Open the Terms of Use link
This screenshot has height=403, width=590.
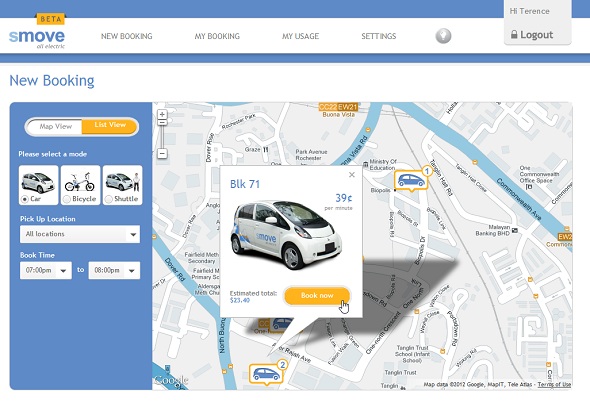pos(554,385)
